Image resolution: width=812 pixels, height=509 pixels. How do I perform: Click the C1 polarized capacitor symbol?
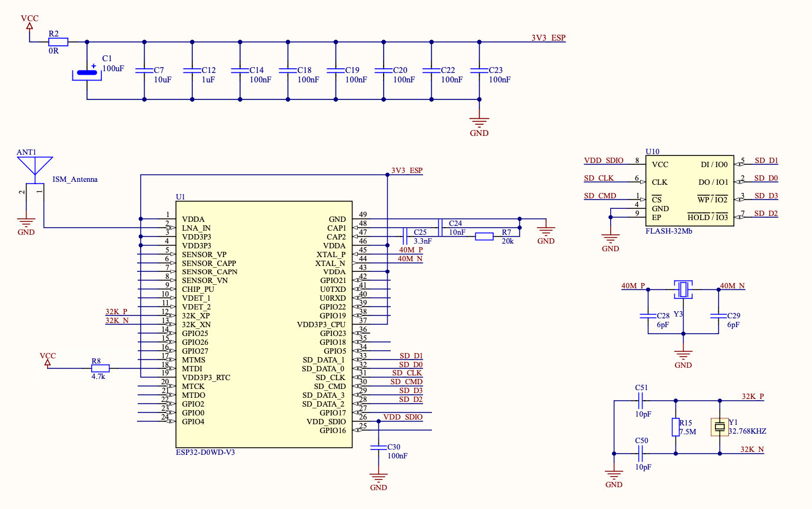pyautogui.click(x=87, y=72)
